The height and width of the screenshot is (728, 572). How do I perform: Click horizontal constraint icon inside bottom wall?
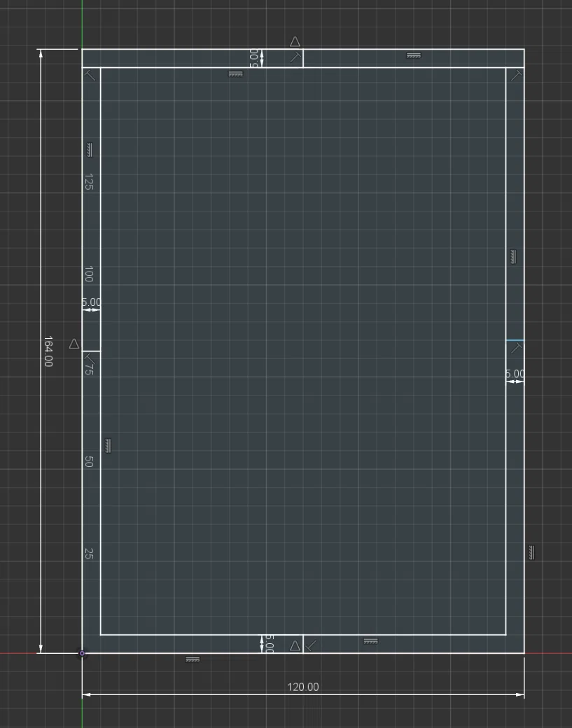point(370,642)
